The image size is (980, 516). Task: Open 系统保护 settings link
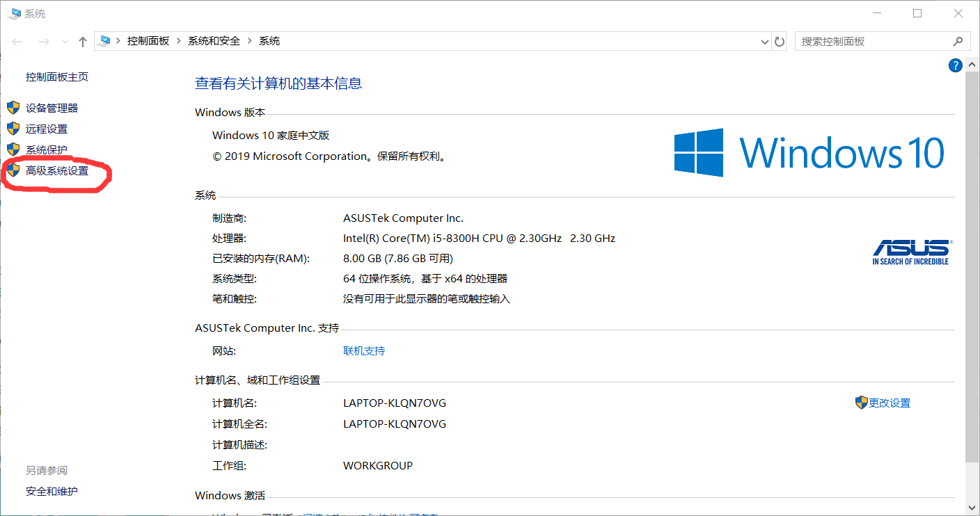click(47, 150)
